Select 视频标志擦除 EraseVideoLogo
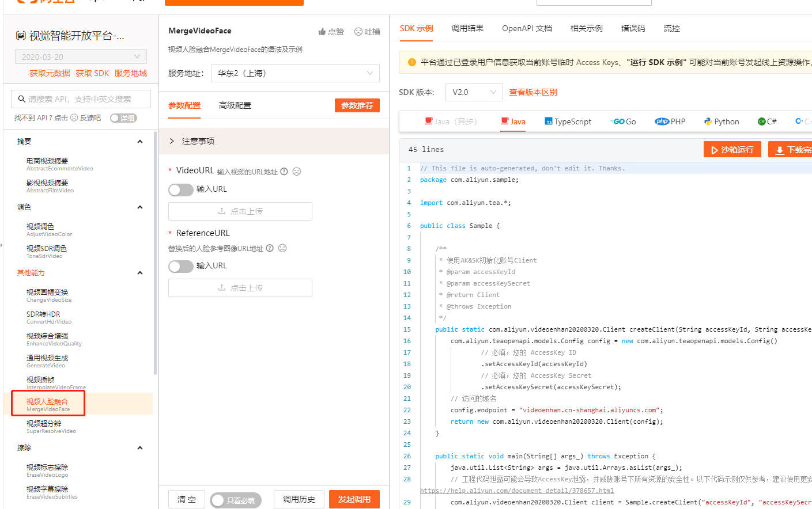 click(x=47, y=470)
